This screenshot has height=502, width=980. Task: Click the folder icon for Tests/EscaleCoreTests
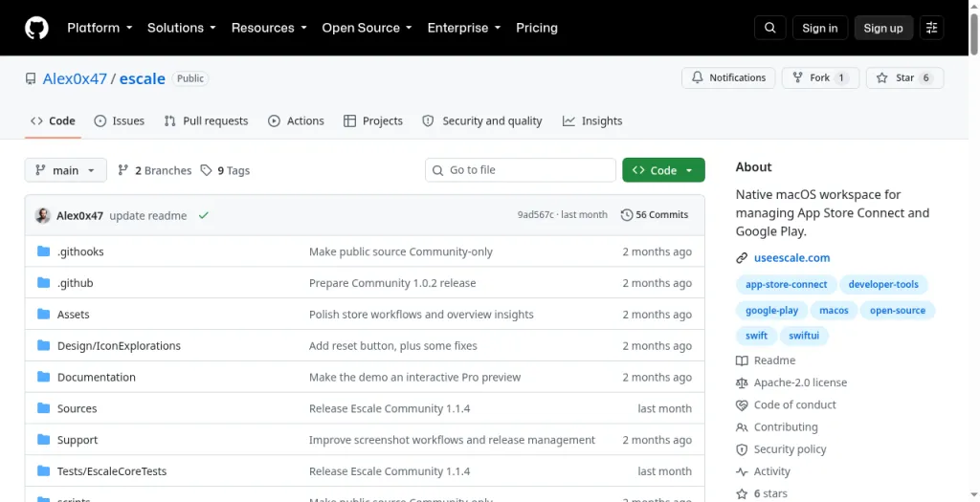pos(43,470)
